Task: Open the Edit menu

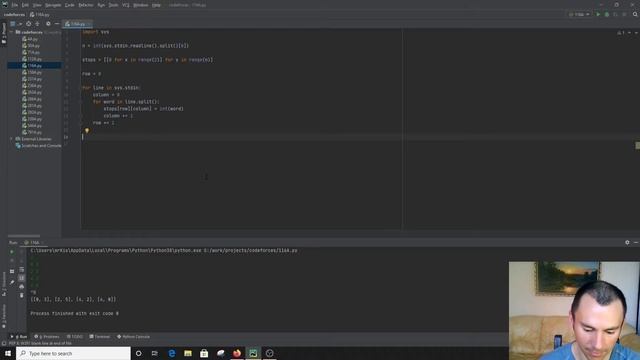Action: pos(25,5)
